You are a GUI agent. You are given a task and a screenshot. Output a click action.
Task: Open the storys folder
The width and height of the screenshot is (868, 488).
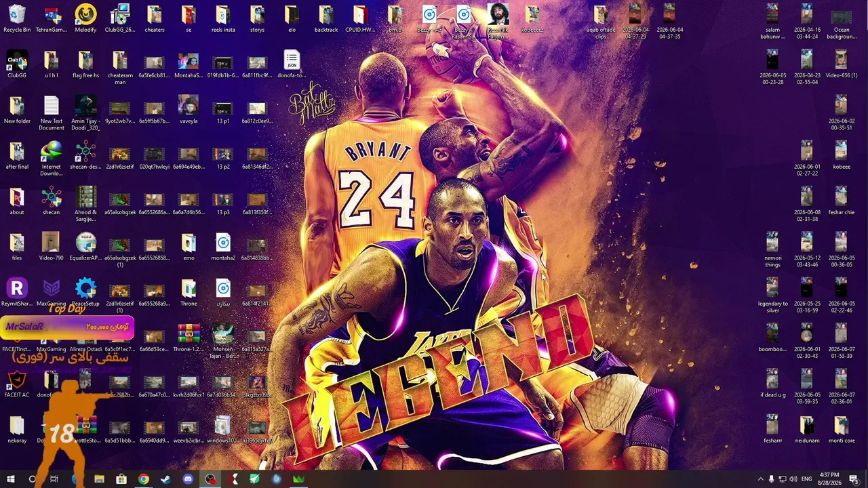[257, 18]
